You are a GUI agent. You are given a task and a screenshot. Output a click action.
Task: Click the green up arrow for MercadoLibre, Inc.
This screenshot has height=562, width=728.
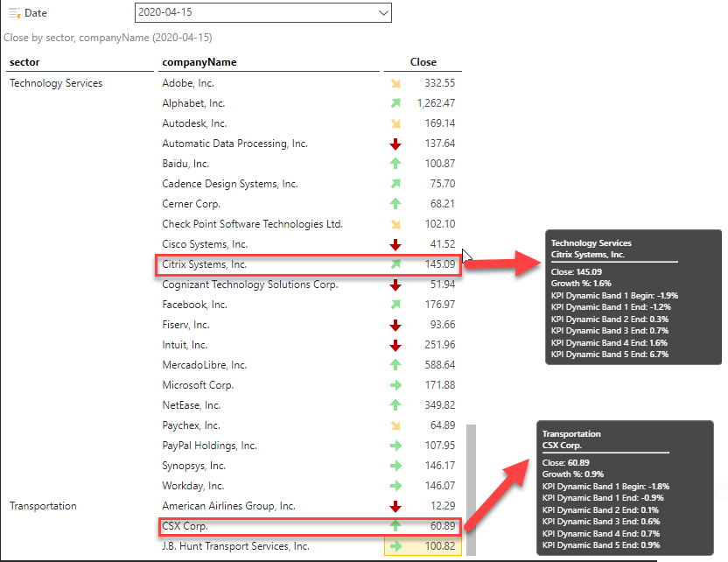(x=395, y=365)
